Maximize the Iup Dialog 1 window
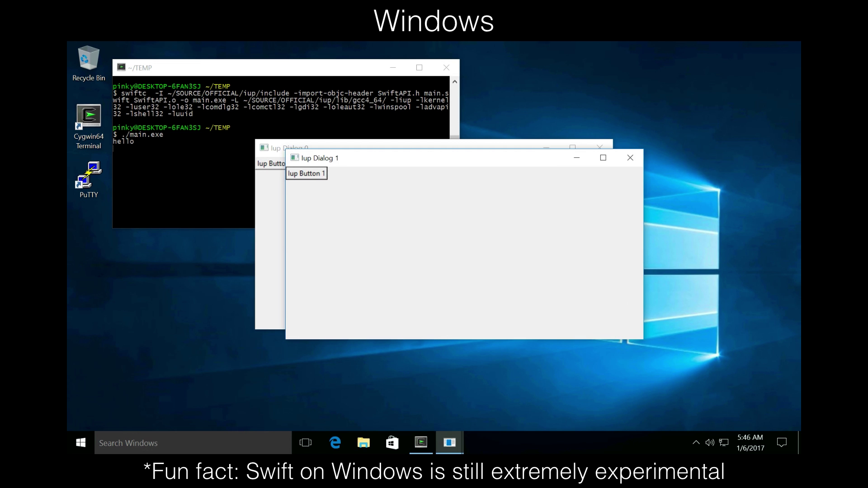 coord(603,158)
